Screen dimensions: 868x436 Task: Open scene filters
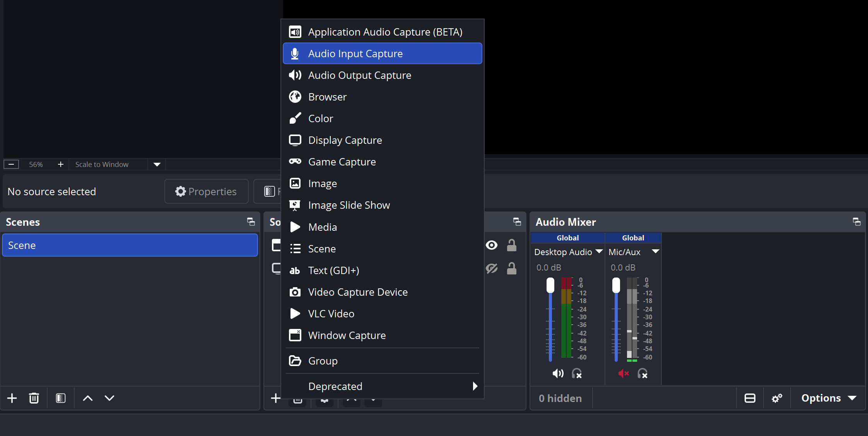coord(61,398)
